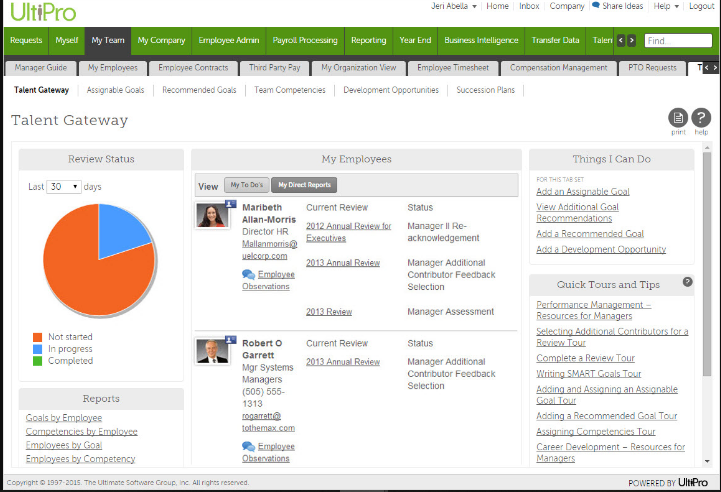Open the Payroll Processing menu

tap(304, 41)
